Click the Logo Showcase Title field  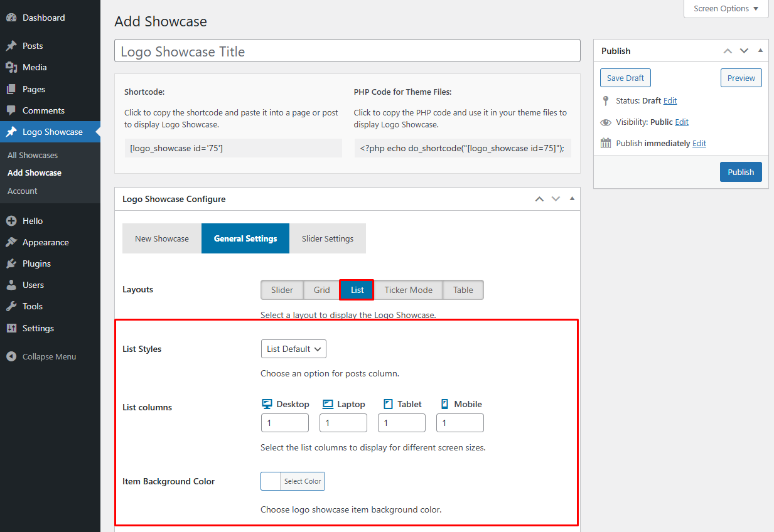tap(347, 51)
